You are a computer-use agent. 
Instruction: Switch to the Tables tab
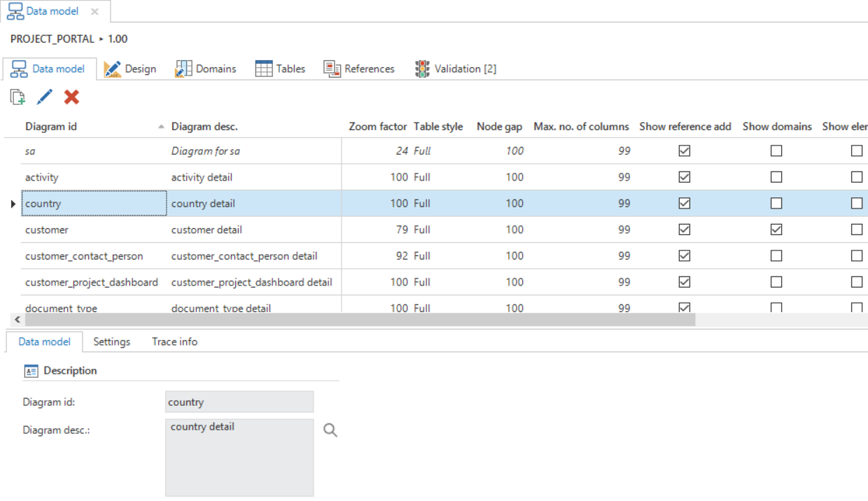[281, 69]
